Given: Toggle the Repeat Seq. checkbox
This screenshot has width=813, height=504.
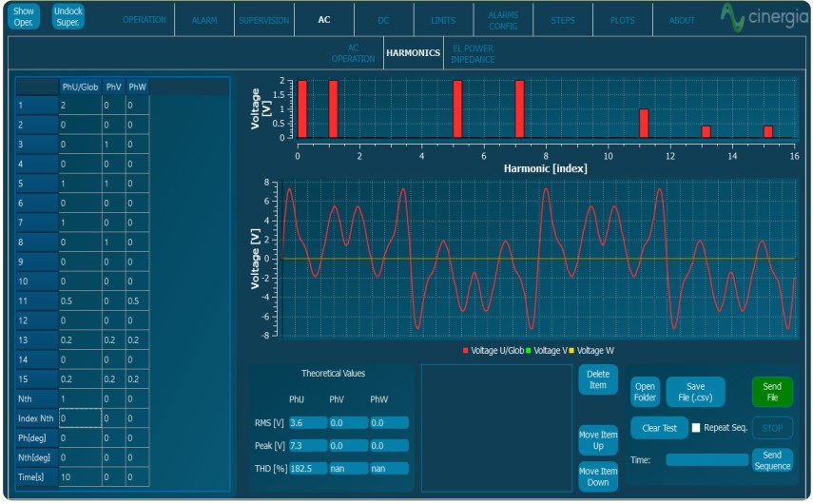Looking at the screenshot, I should [696, 428].
